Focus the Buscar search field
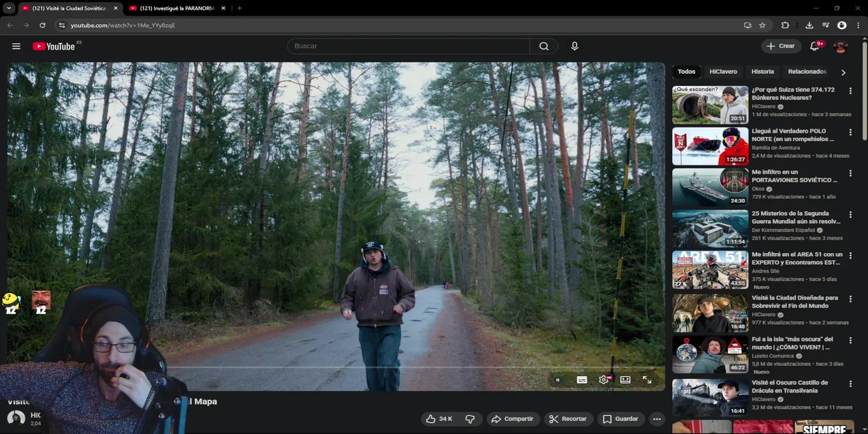 pos(409,46)
